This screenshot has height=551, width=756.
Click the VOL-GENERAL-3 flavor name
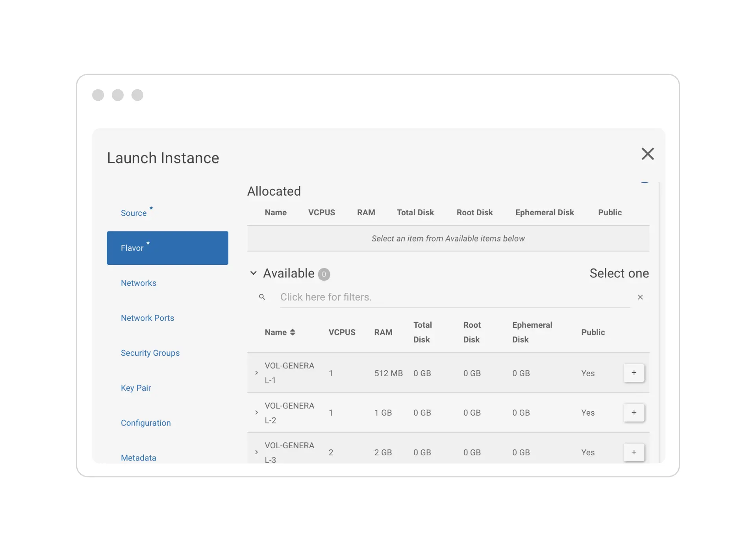(289, 453)
